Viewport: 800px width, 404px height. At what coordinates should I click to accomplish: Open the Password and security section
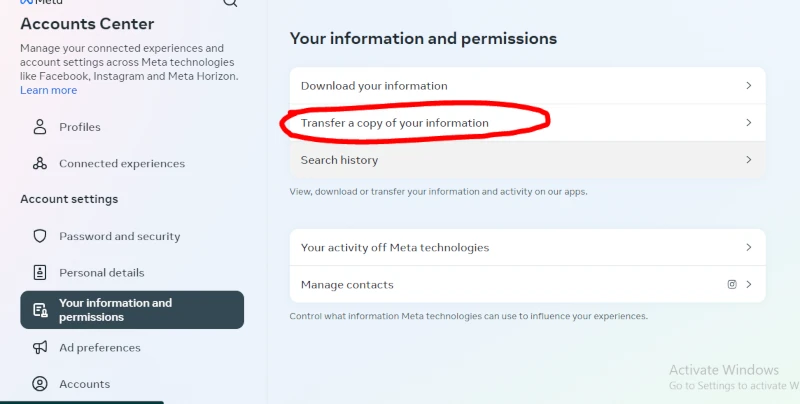pyautogui.click(x=119, y=236)
